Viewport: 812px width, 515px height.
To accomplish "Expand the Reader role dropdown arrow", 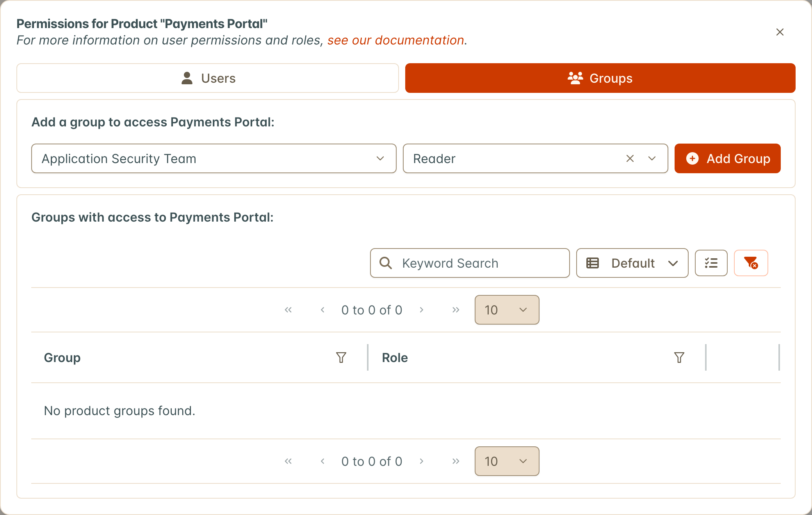I will click(652, 158).
